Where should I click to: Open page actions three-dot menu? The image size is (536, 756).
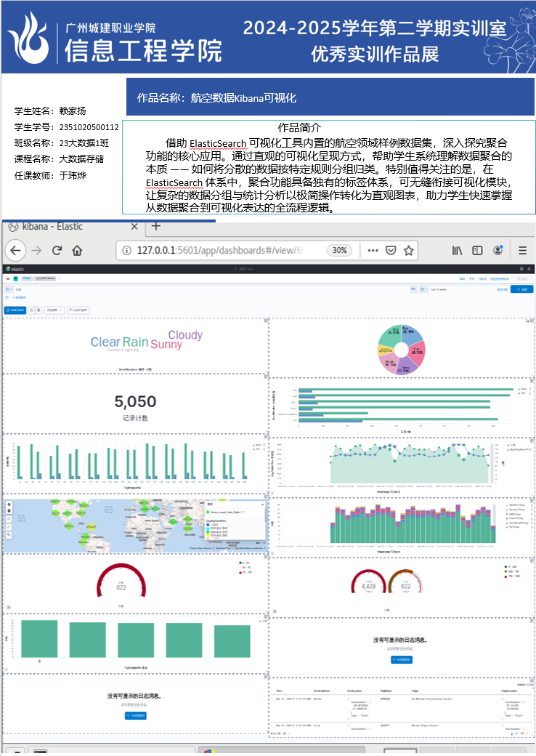[373, 250]
